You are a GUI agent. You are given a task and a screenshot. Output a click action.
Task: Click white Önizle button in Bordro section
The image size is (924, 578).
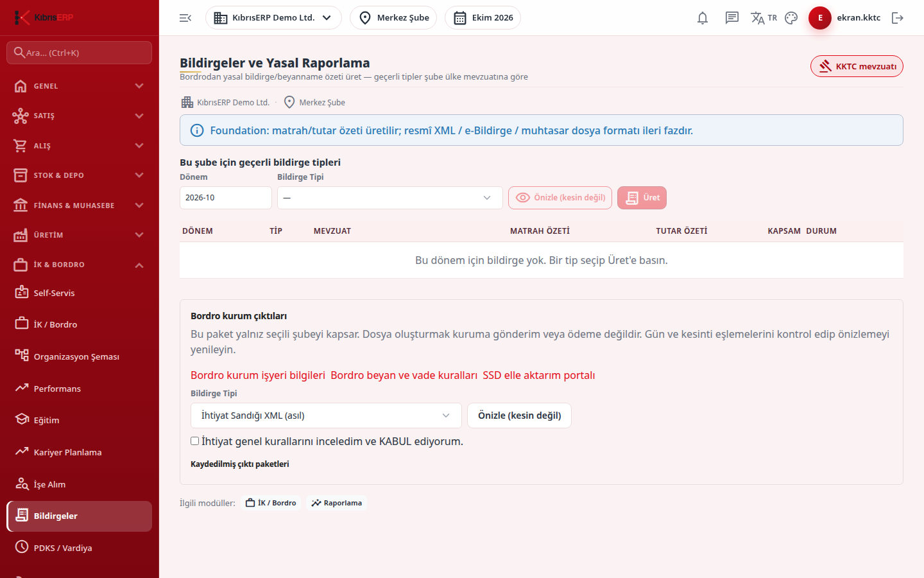tap(519, 416)
